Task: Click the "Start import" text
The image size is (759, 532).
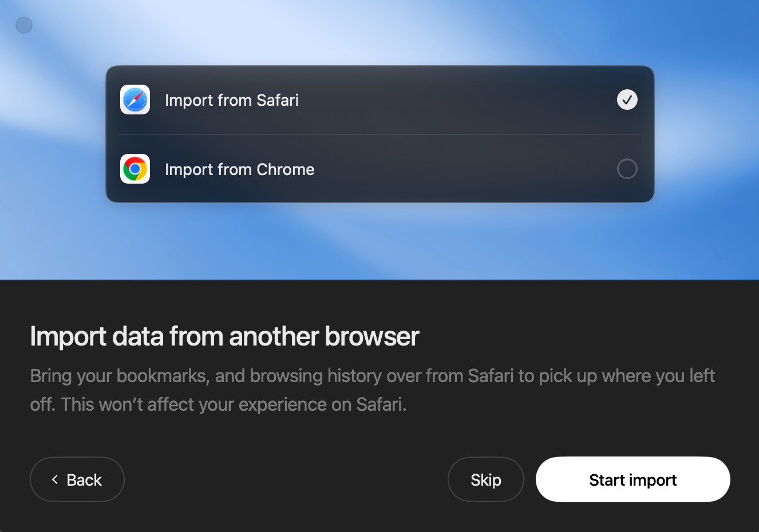Action: pyautogui.click(x=632, y=480)
